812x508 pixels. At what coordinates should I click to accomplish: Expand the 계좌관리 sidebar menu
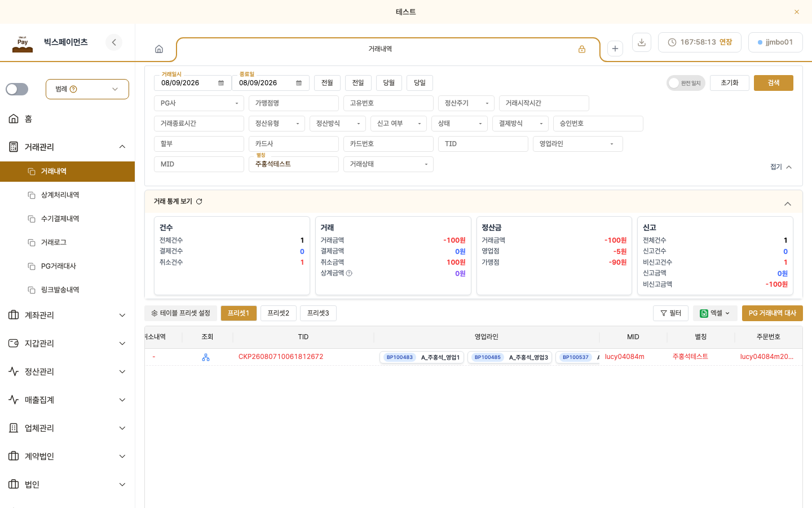pos(68,315)
